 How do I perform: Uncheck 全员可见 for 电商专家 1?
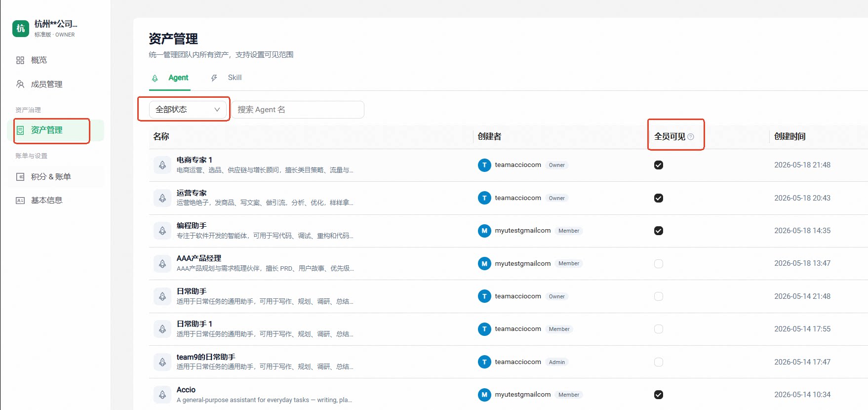[659, 165]
